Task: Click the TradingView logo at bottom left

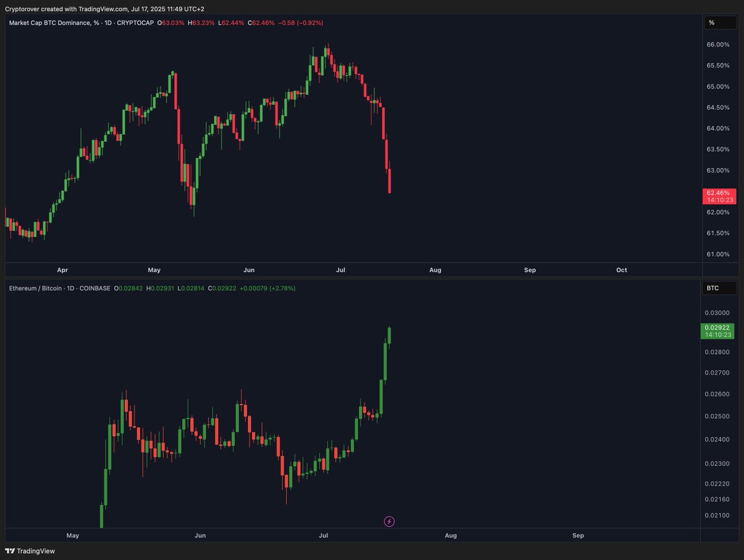Action: coord(30,551)
